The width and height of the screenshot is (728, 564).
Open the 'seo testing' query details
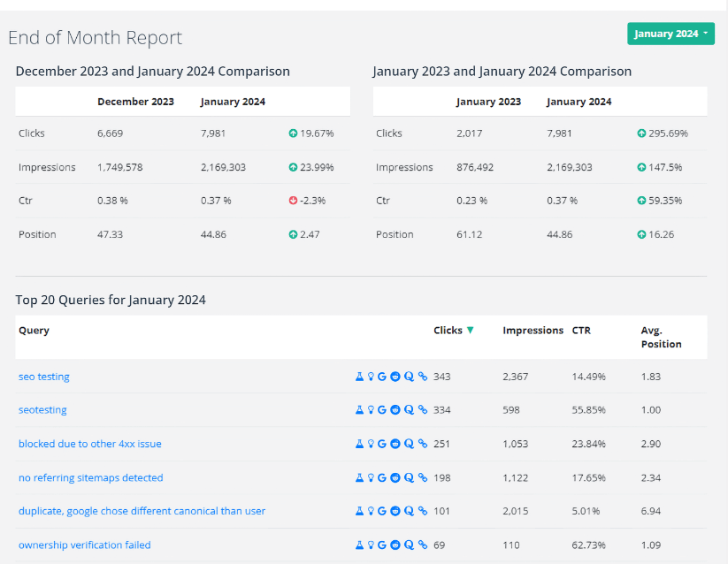pyautogui.click(x=43, y=376)
